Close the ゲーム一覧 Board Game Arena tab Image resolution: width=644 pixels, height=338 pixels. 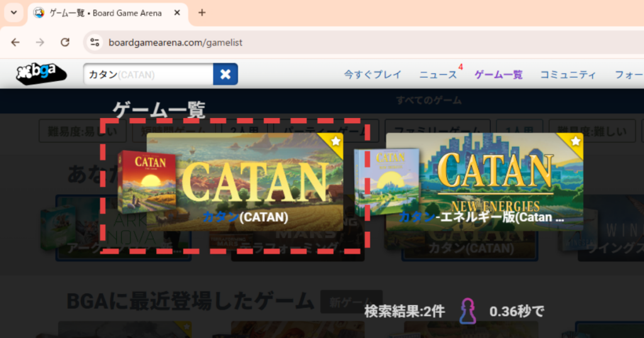point(177,13)
